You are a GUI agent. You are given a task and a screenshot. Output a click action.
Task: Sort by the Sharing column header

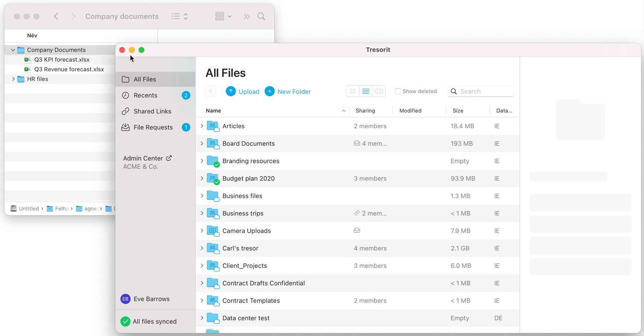(365, 111)
